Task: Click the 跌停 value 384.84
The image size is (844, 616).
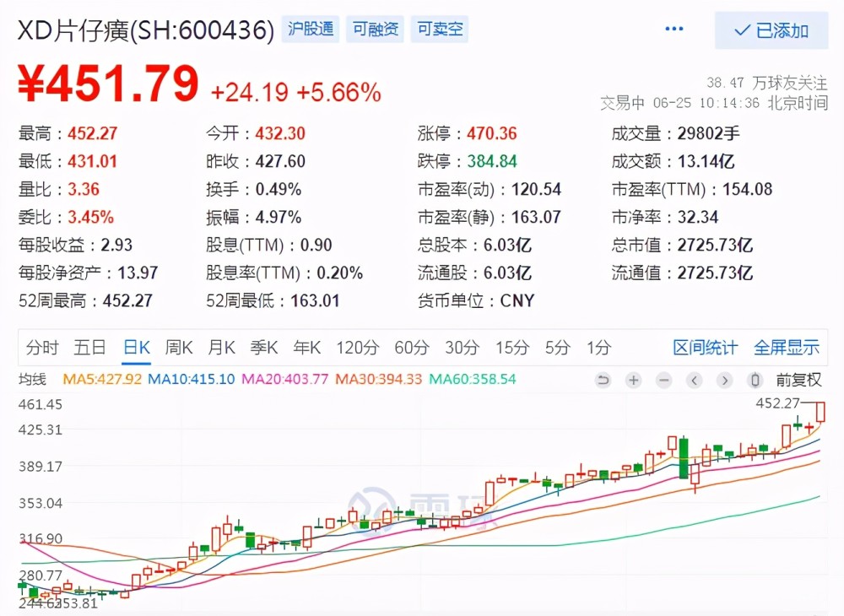Action: pyautogui.click(x=492, y=161)
